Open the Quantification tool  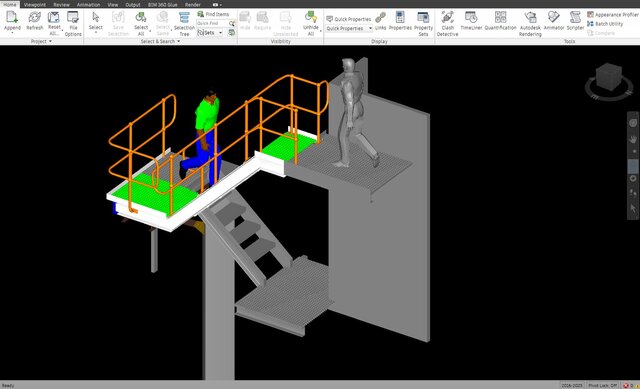point(500,20)
